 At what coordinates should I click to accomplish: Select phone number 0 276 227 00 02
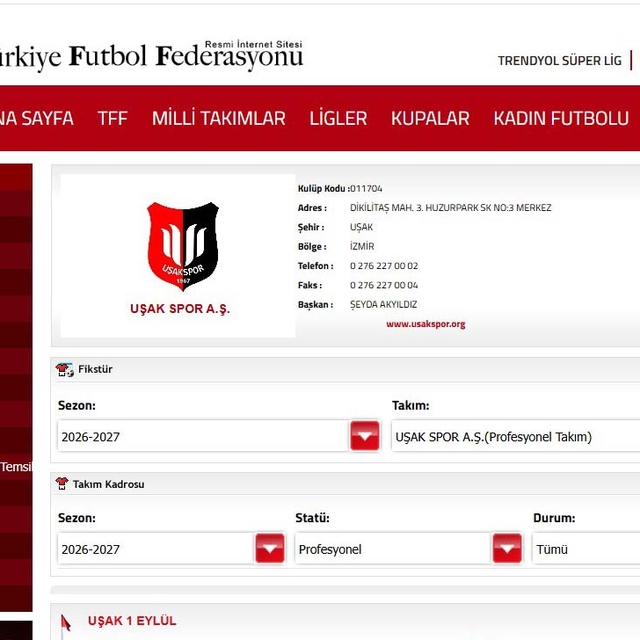384,266
